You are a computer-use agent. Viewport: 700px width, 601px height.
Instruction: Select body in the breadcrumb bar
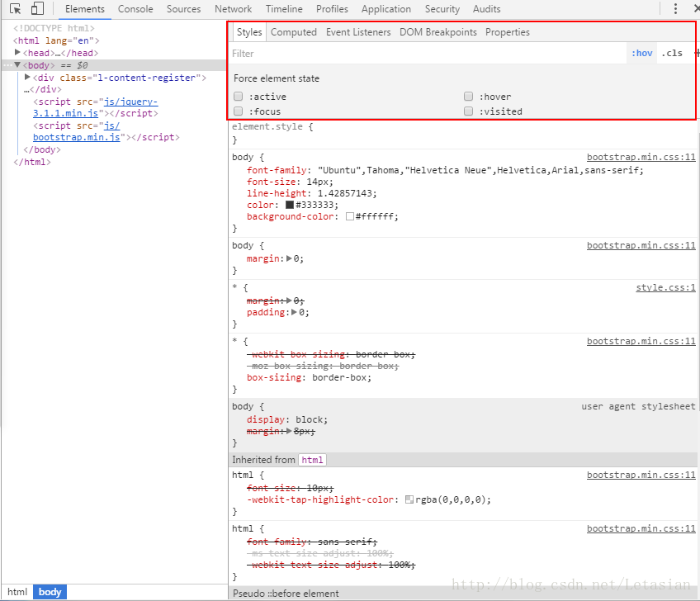(x=50, y=592)
